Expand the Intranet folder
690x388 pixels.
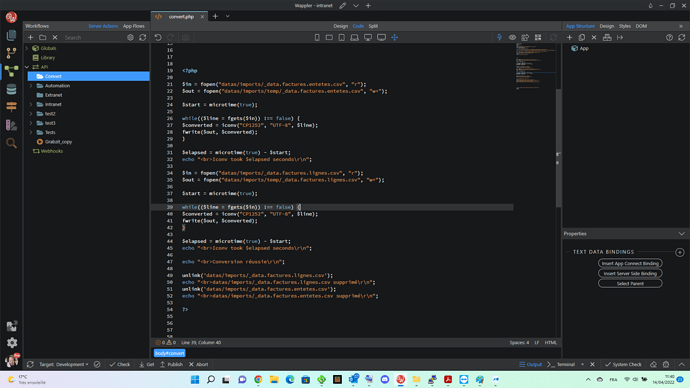click(x=31, y=105)
